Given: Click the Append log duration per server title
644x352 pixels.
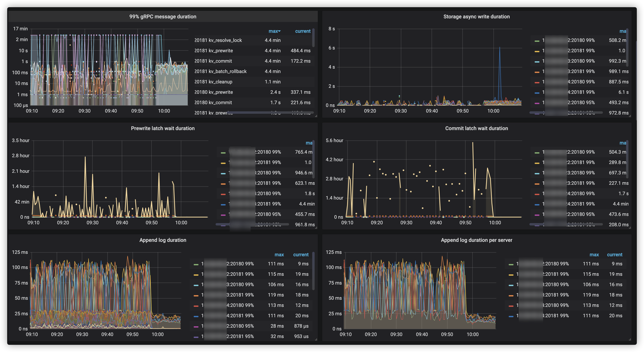Looking at the screenshot, I should coord(476,240).
